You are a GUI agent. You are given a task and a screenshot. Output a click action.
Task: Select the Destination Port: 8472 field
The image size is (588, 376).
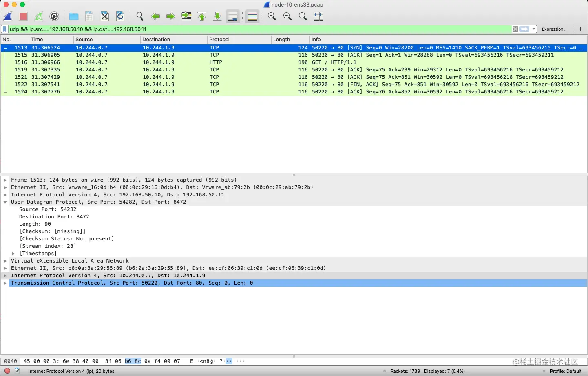54,217
